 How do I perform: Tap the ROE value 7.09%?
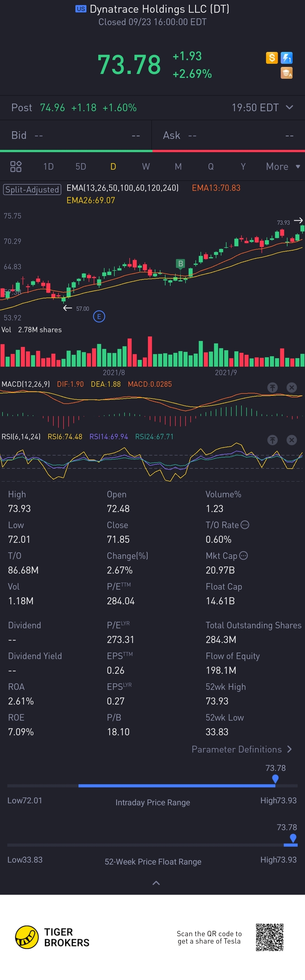pyautogui.click(x=21, y=732)
